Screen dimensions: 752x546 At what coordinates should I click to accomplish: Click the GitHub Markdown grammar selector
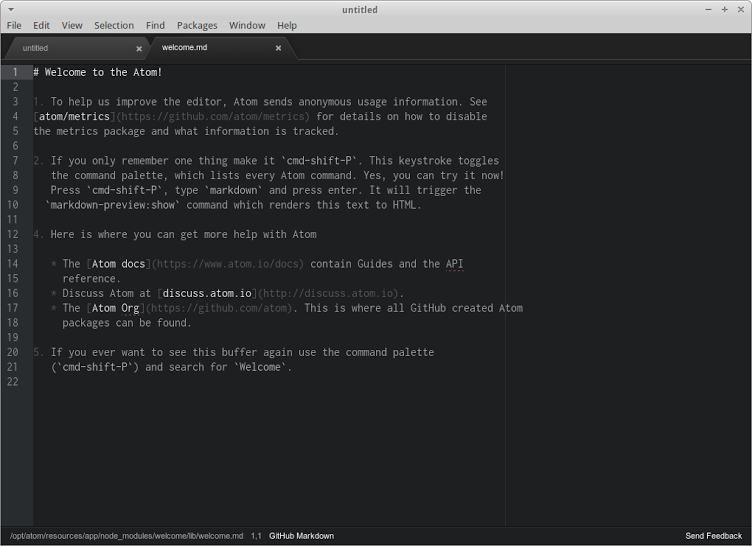pos(301,536)
